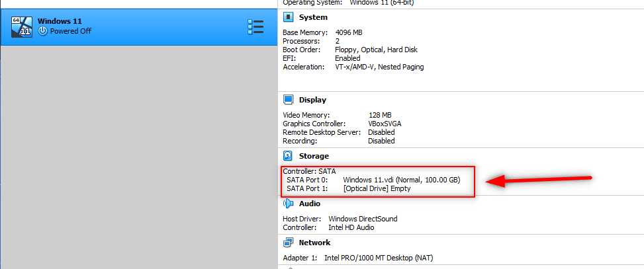Click the Base Memory 4096 MB value
Screen dimensions: 644x269
[x=349, y=32]
